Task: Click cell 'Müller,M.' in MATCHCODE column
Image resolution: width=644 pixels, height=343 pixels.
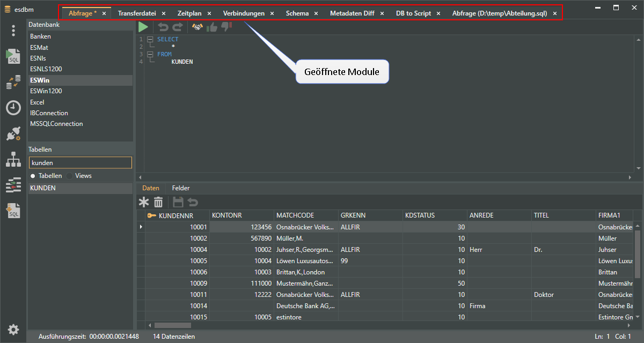Action: [x=306, y=238]
